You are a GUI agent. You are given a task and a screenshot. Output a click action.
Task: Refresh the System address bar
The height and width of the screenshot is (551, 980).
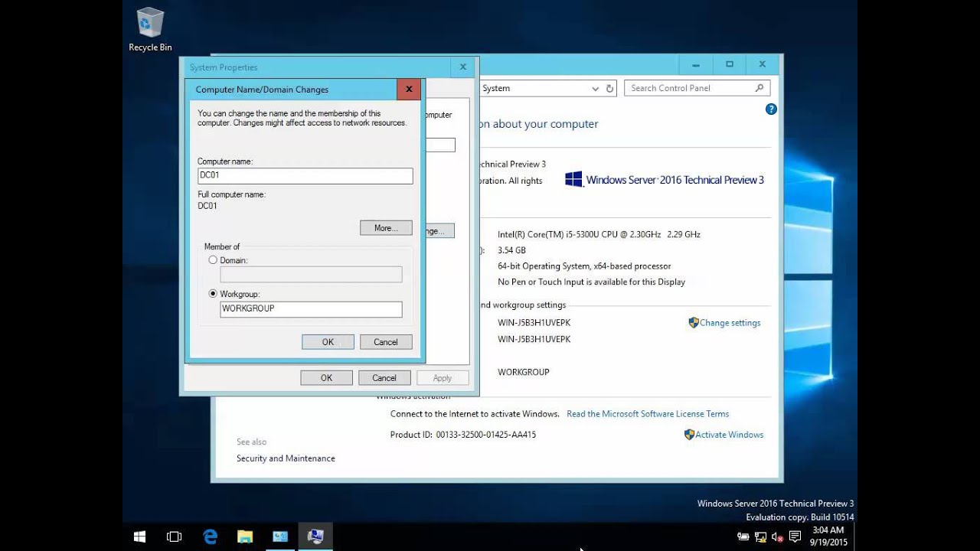coord(610,89)
